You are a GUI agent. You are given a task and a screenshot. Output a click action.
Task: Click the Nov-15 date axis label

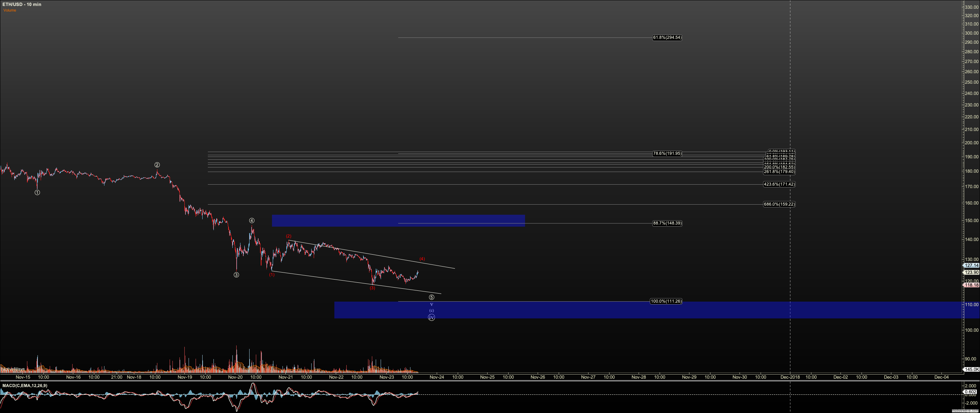(x=23, y=377)
